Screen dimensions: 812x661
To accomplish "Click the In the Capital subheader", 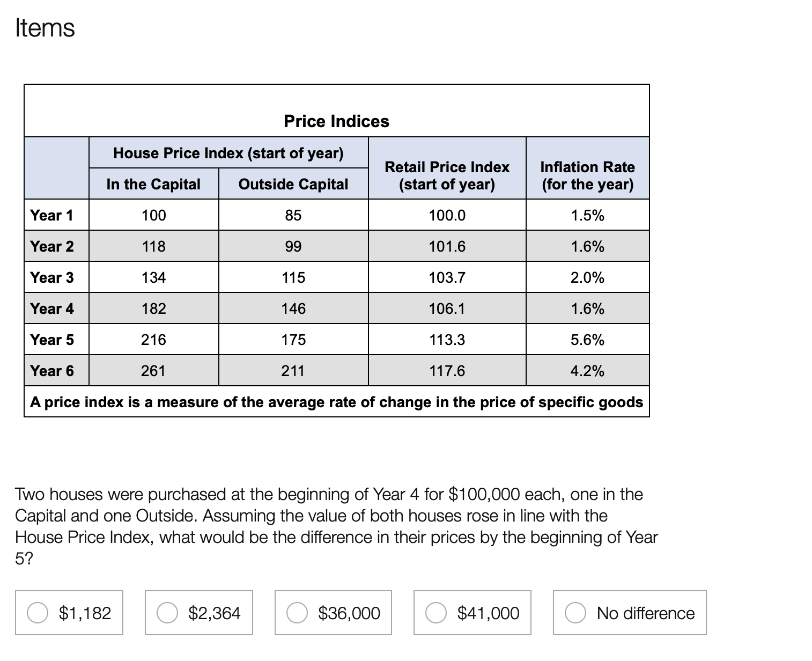I will (153, 184).
